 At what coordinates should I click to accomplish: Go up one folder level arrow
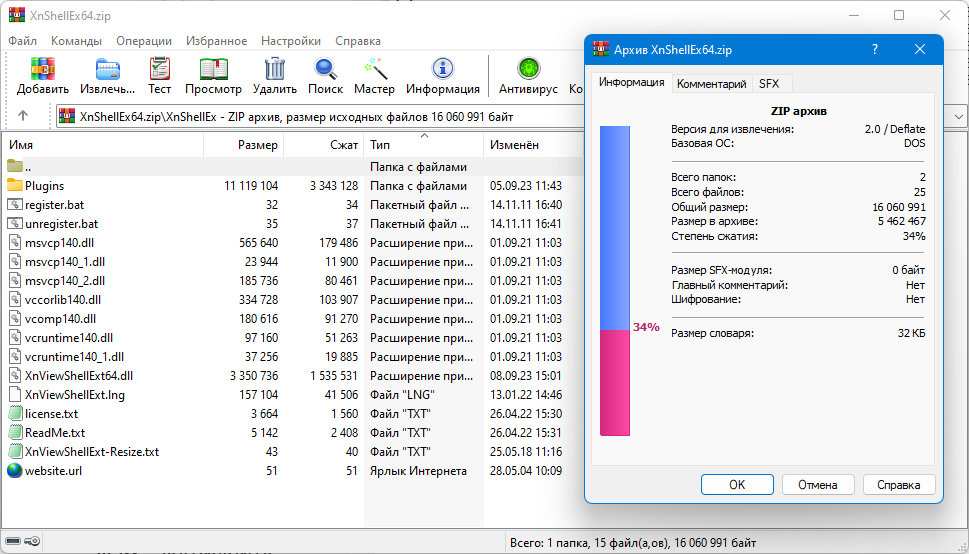point(23,116)
